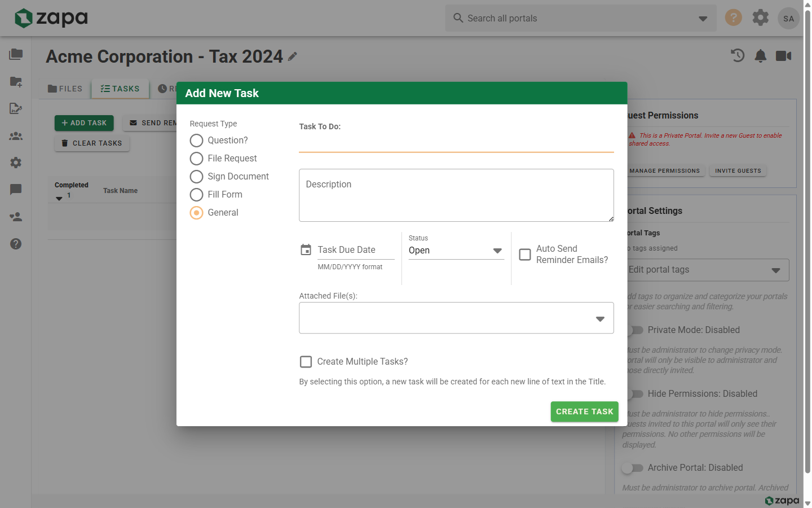Click the Clear Tasks button

(92, 143)
